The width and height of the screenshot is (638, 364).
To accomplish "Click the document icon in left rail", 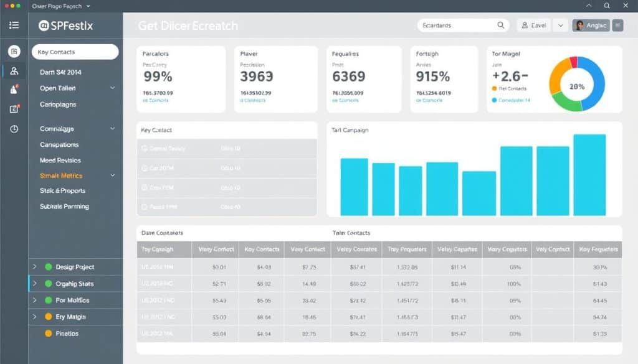I will pos(14,51).
